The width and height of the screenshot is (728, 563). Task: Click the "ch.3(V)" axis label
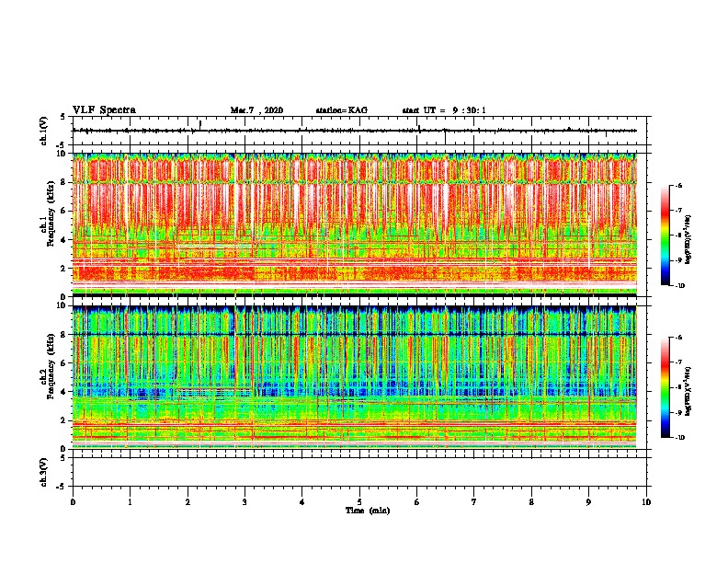(x=44, y=472)
